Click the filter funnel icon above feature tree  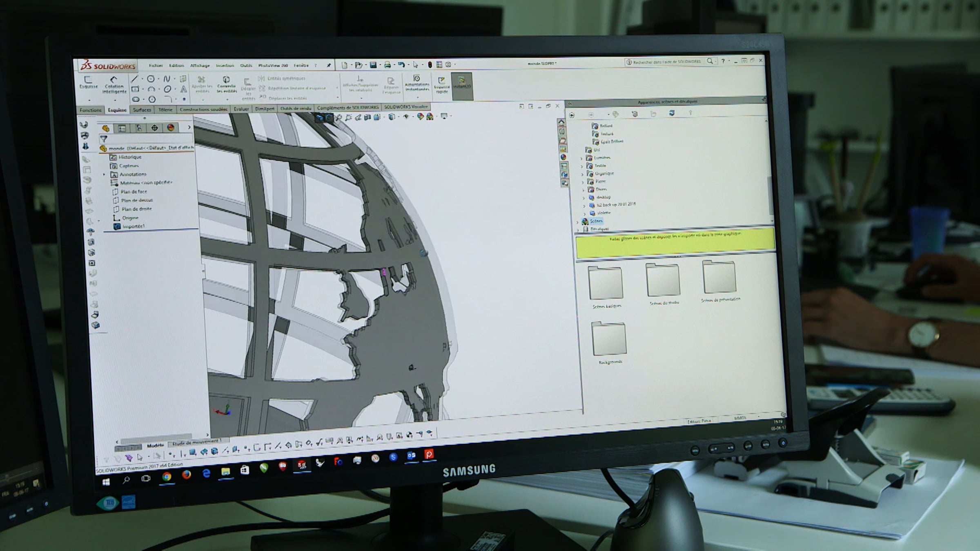point(104,139)
